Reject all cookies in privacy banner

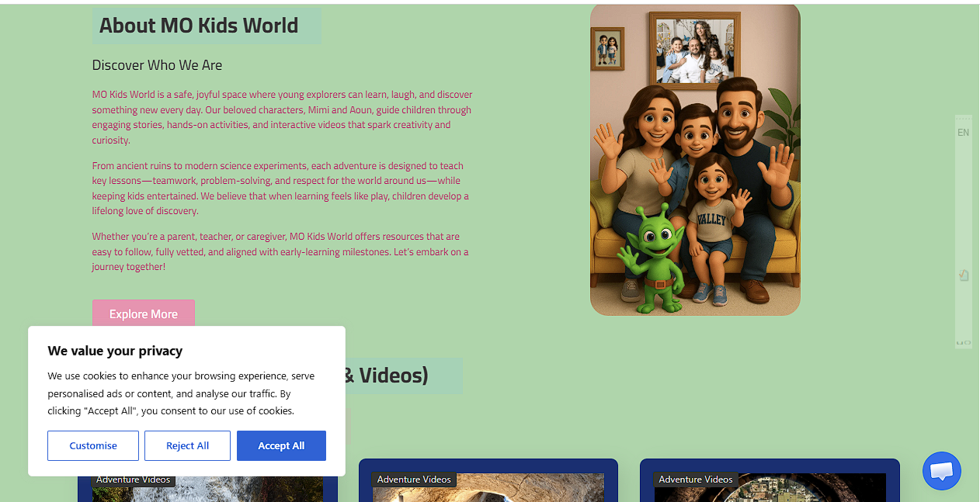[187, 445]
